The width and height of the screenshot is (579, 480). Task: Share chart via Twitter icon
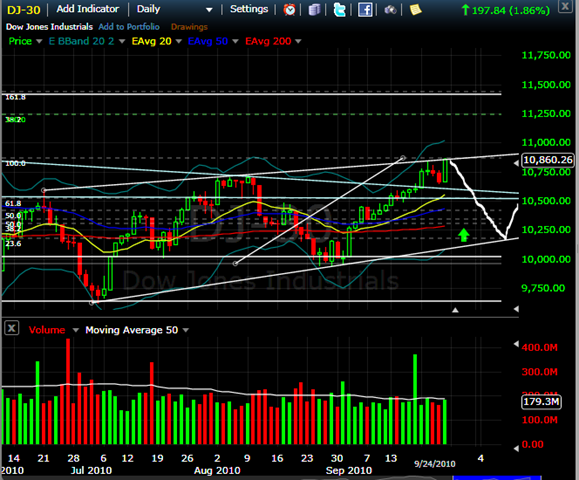339,10
